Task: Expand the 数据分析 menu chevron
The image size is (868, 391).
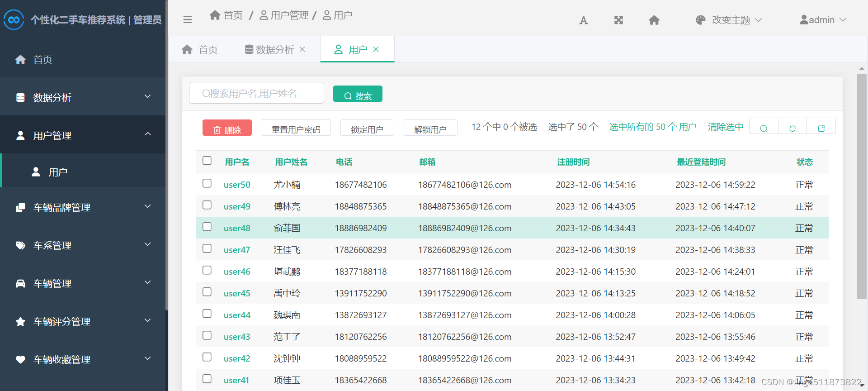Action: (147, 96)
